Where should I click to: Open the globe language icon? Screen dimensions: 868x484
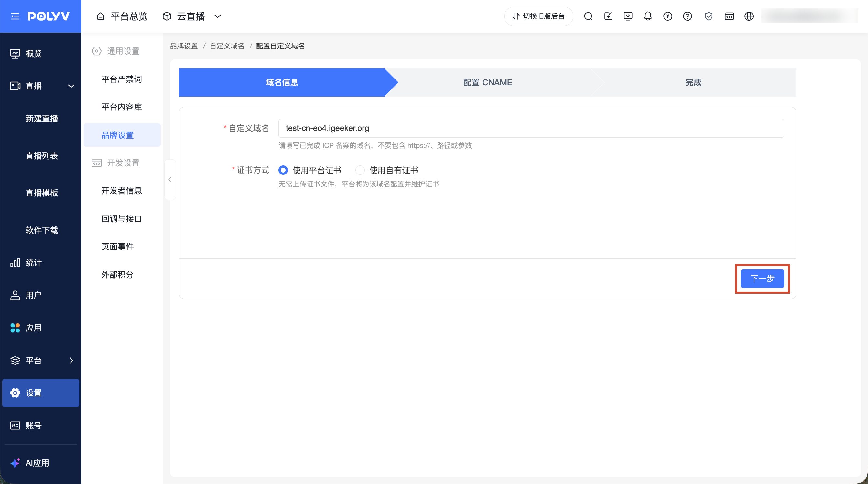tap(749, 16)
